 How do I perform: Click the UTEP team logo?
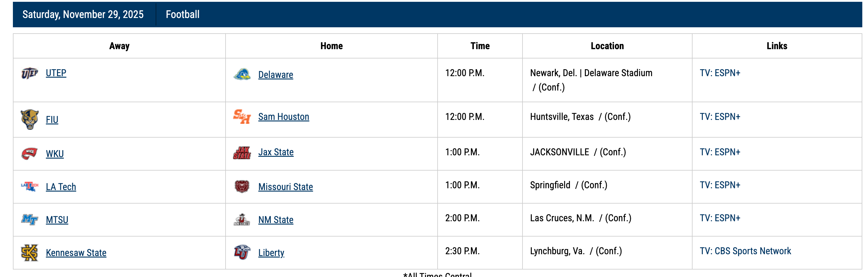click(30, 73)
